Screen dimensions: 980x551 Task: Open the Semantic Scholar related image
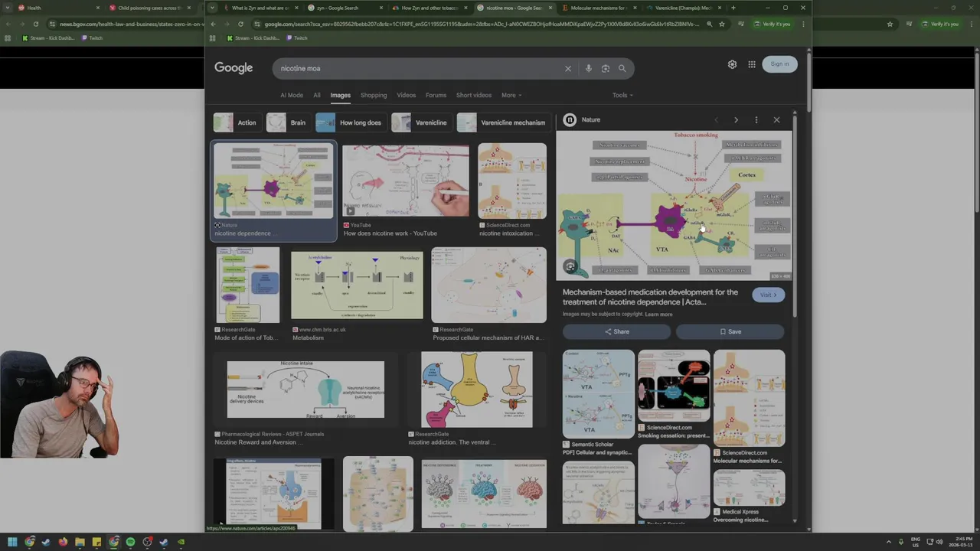click(x=599, y=394)
